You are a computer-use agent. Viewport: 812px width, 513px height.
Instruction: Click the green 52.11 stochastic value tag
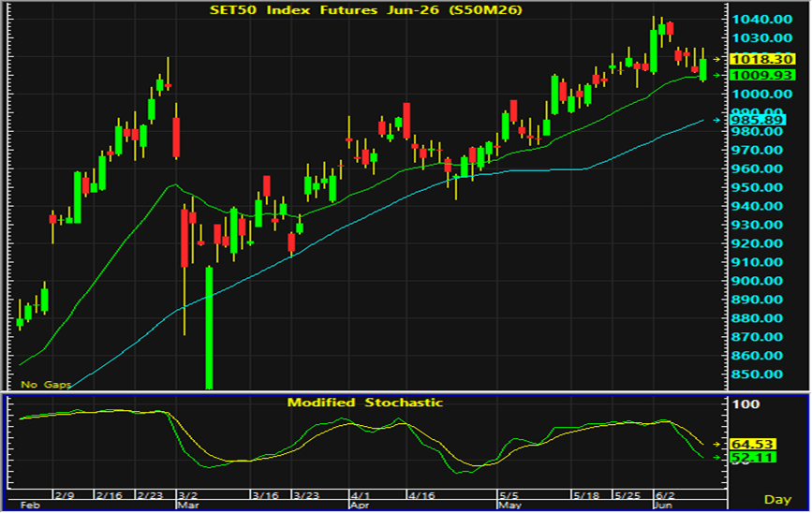point(752,458)
